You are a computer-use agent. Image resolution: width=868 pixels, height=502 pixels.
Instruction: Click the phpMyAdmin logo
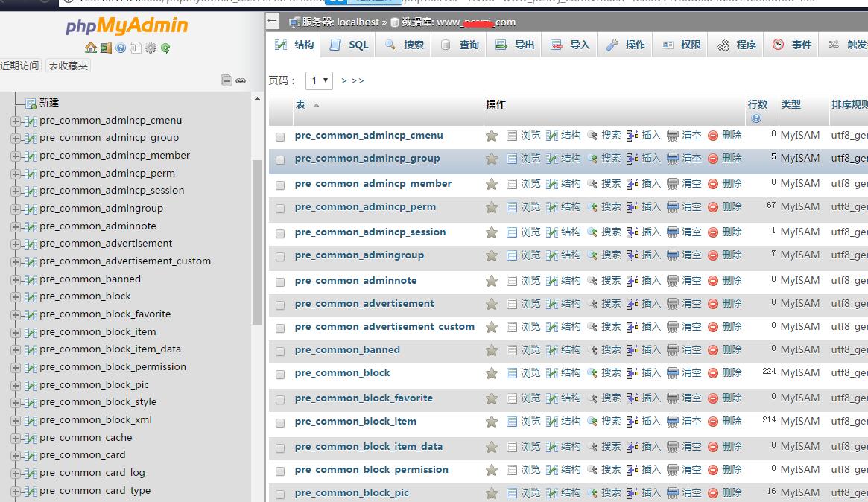(127, 26)
